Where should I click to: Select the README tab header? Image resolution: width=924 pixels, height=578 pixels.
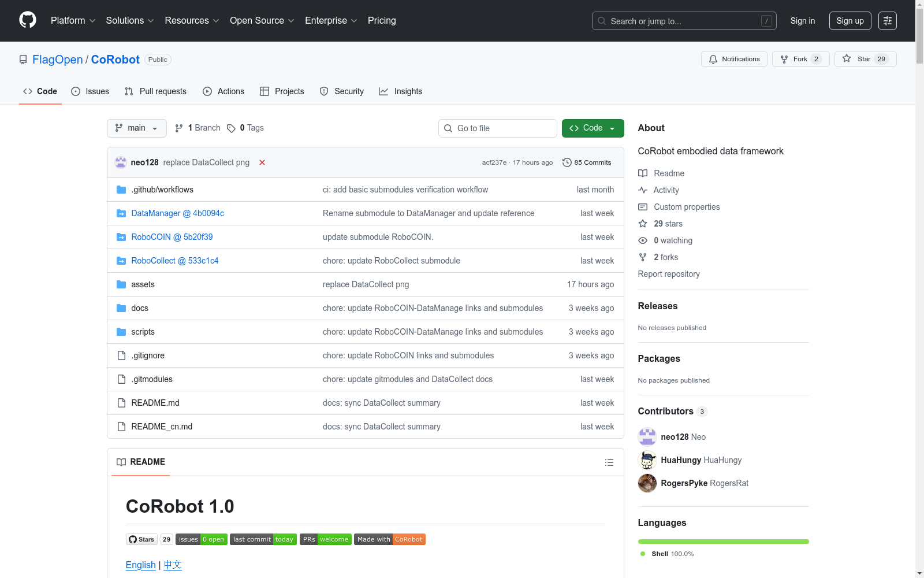pos(141,462)
